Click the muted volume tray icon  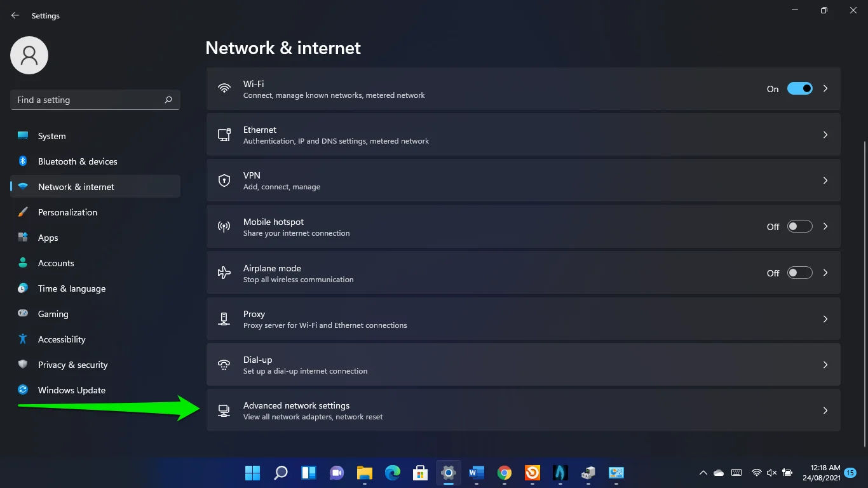click(772, 473)
